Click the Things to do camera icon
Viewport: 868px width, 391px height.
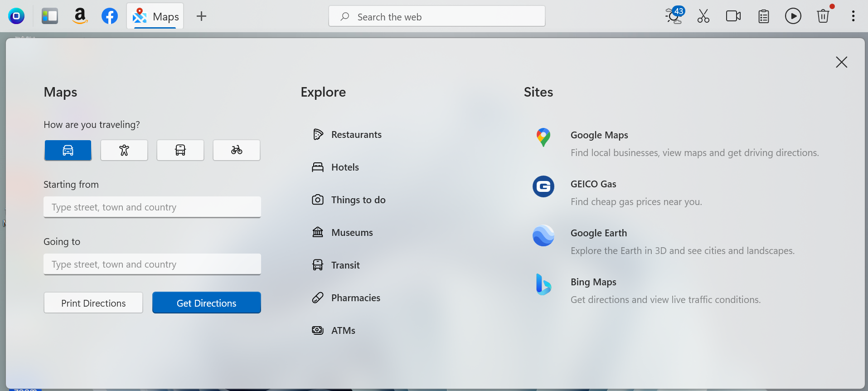coord(318,200)
